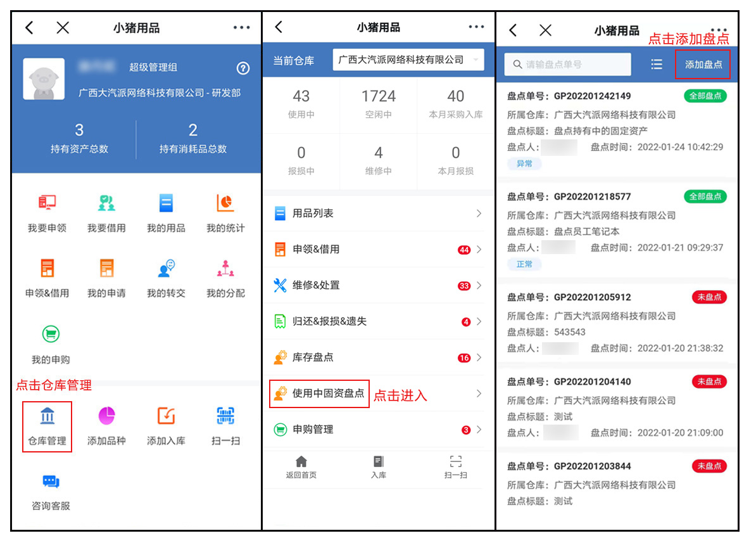The height and width of the screenshot is (545, 756).
Task: View the 4 维修中 statistic
Action: (379, 161)
